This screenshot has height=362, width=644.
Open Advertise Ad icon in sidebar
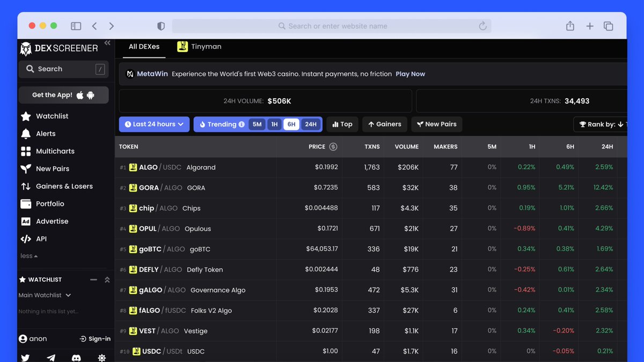click(26, 221)
